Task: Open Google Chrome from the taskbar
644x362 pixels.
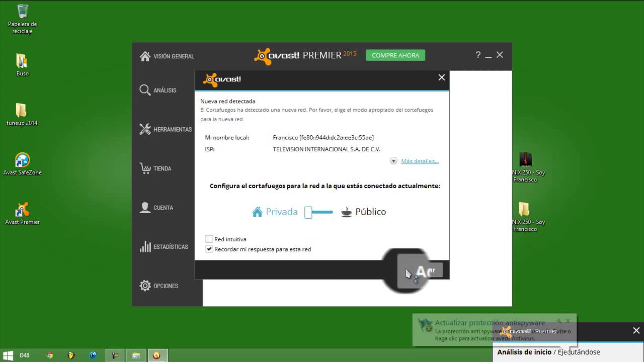Action: point(50,355)
